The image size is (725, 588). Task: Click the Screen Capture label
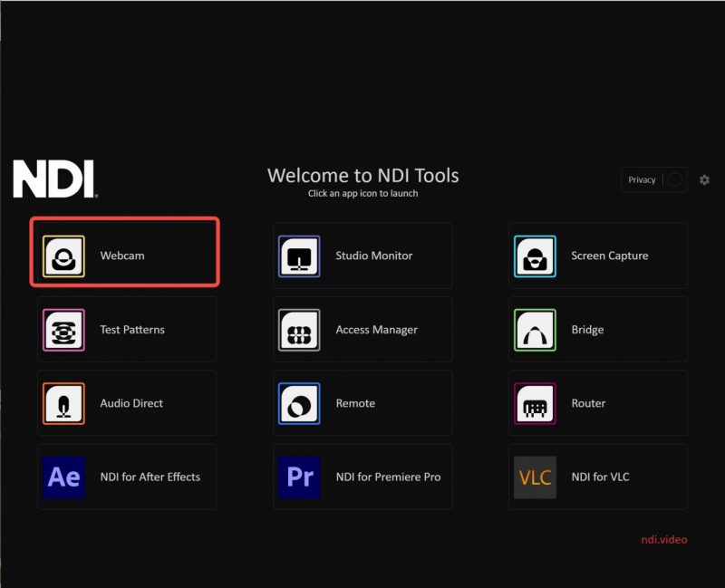point(609,256)
